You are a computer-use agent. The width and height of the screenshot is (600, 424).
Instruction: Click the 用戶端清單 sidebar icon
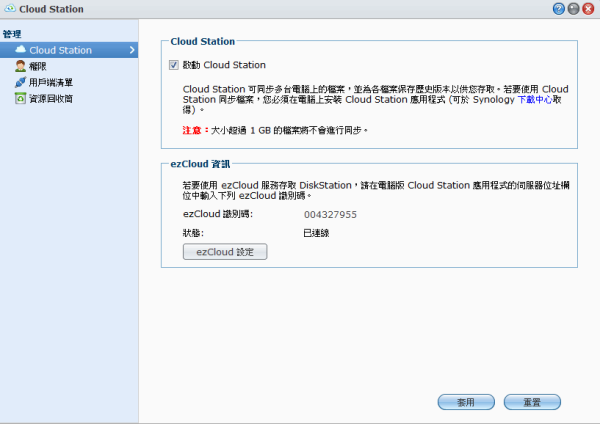point(20,82)
